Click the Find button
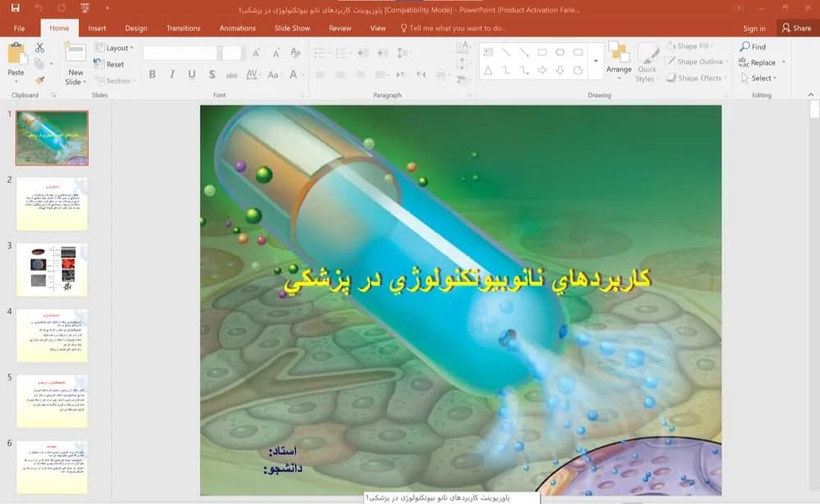The width and height of the screenshot is (820, 504). [753, 47]
